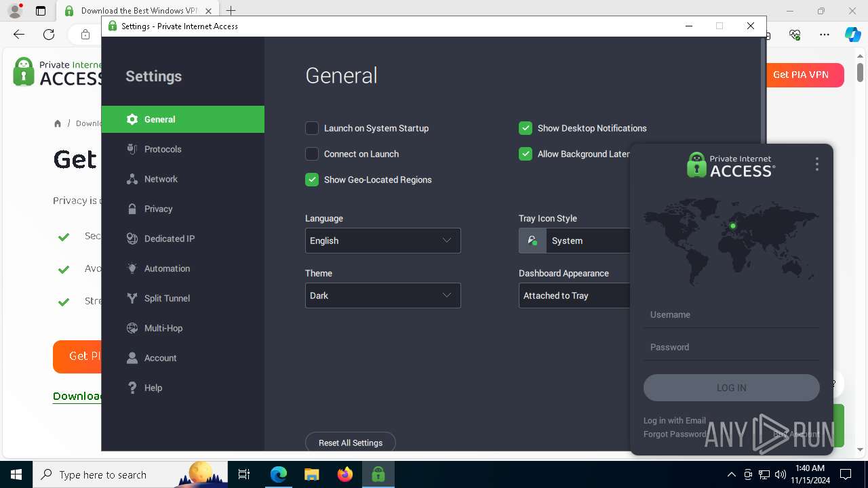Open the Theme dropdown set to Dark

[x=383, y=296]
